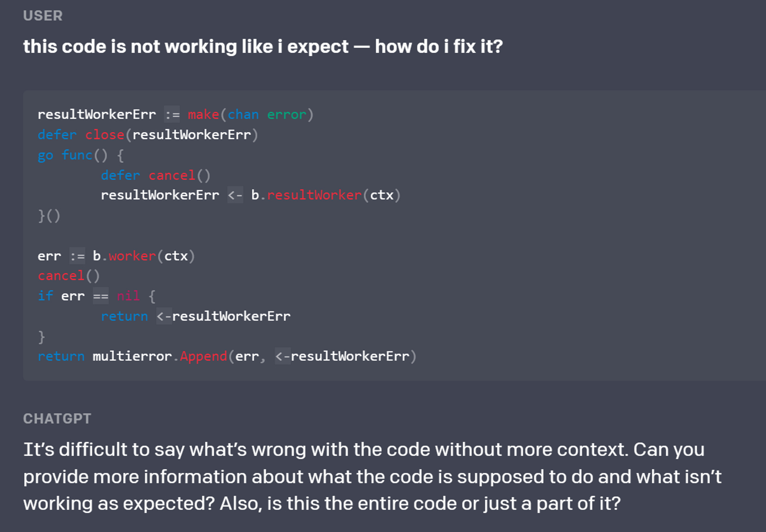766x532 pixels.
Task: Click the word 'error' in chan type
Action: (286, 115)
